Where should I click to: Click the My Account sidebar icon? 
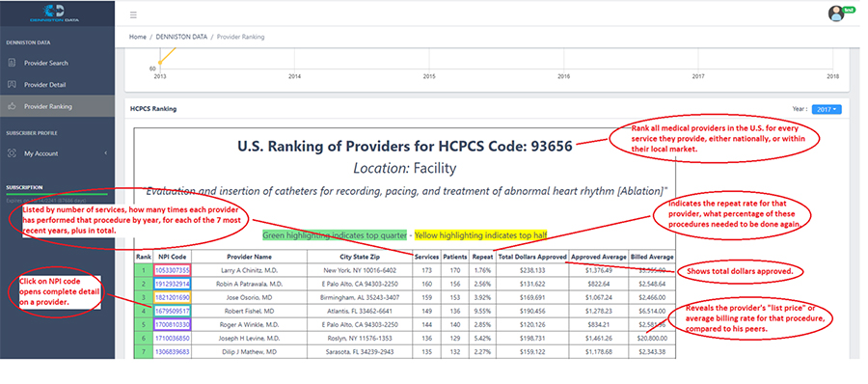(x=12, y=153)
